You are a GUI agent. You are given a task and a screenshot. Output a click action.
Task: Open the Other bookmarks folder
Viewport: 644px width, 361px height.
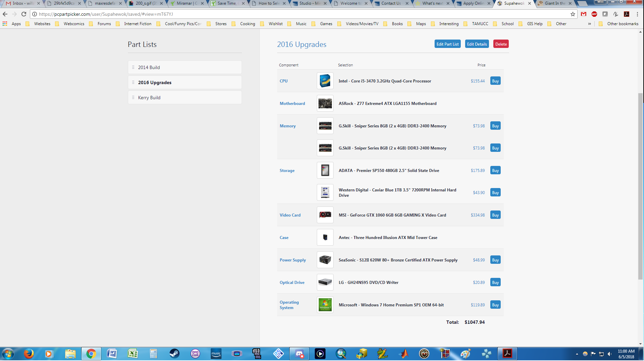point(618,24)
